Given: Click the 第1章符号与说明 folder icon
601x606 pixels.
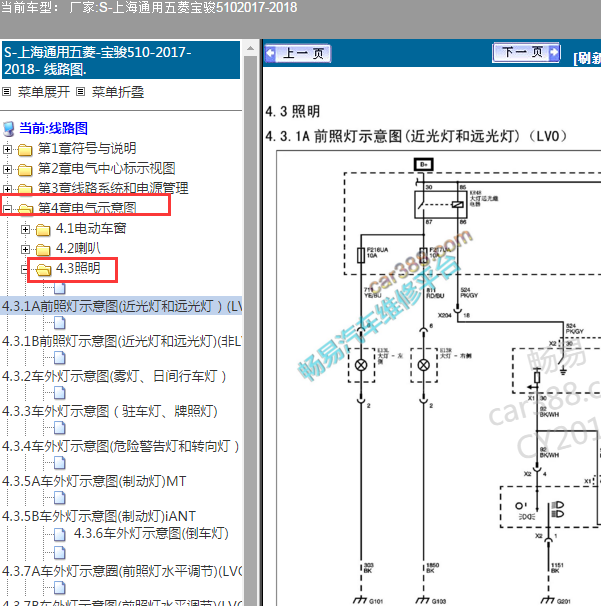Looking at the screenshot, I should coord(26,150).
